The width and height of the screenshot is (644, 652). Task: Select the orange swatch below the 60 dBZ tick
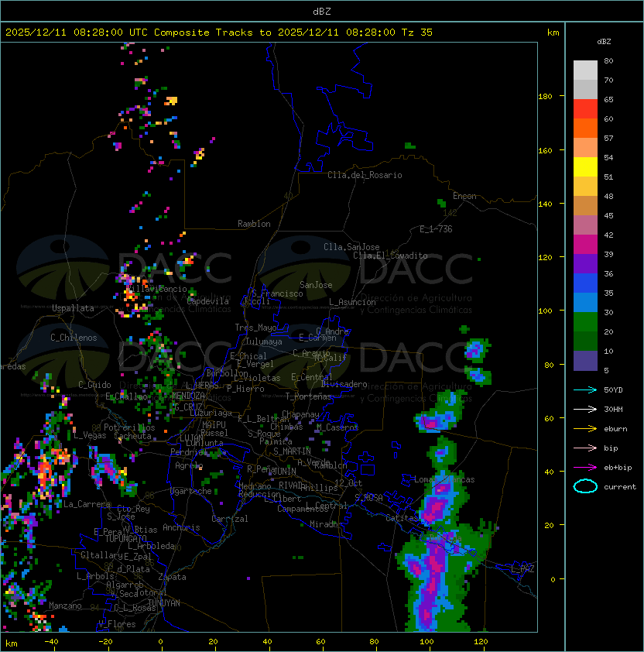(585, 128)
